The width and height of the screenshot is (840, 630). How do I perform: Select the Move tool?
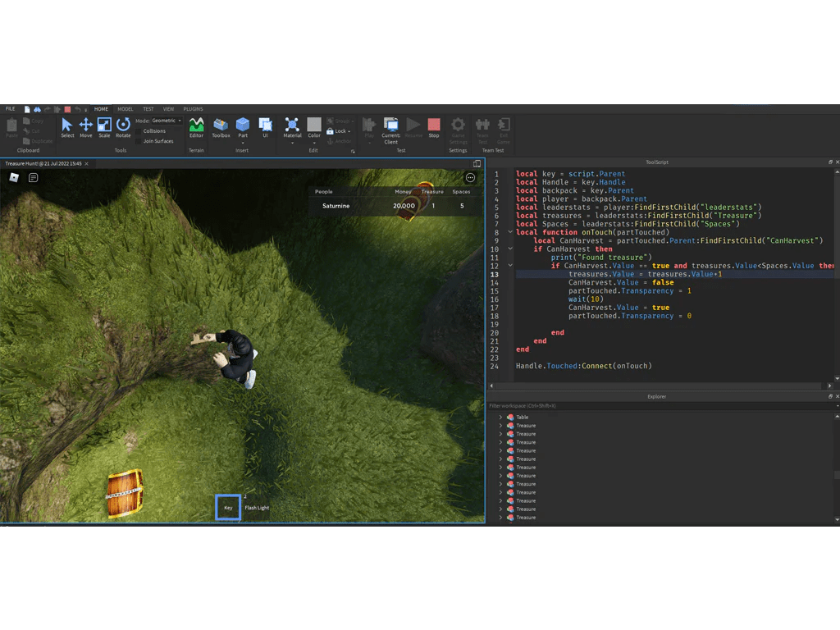coord(85,127)
